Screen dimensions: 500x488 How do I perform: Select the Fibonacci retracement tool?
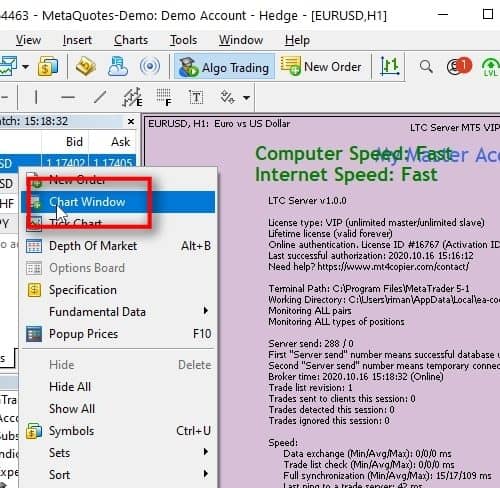point(164,98)
